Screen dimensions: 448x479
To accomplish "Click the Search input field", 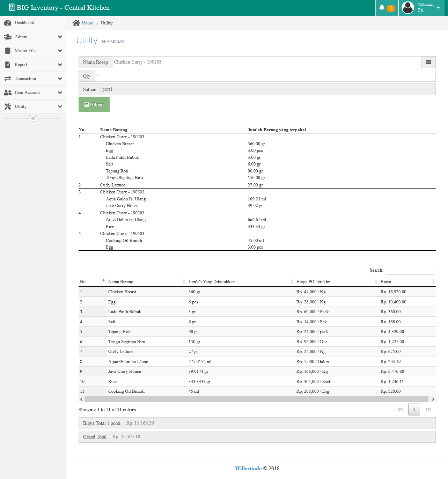I will click(x=410, y=270).
